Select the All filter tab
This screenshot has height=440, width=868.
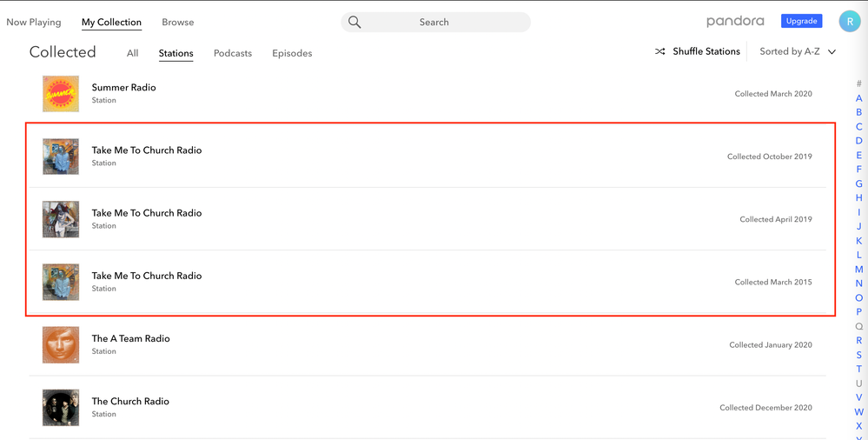pos(132,54)
